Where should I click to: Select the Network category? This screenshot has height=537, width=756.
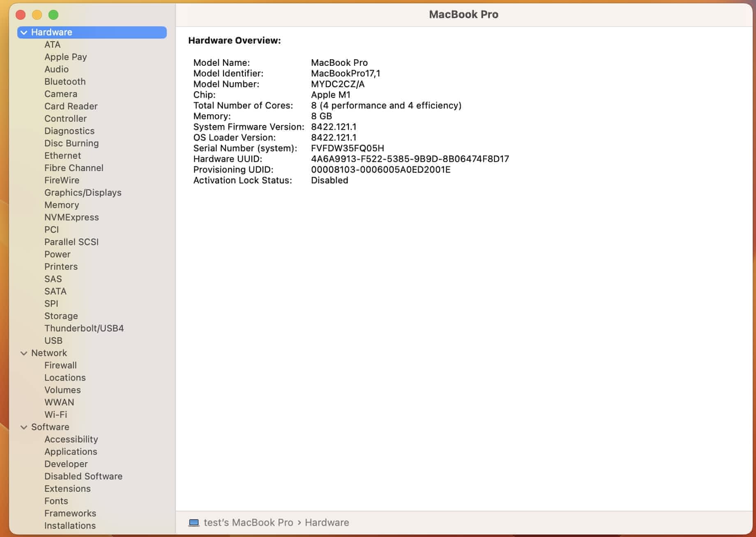click(x=49, y=353)
